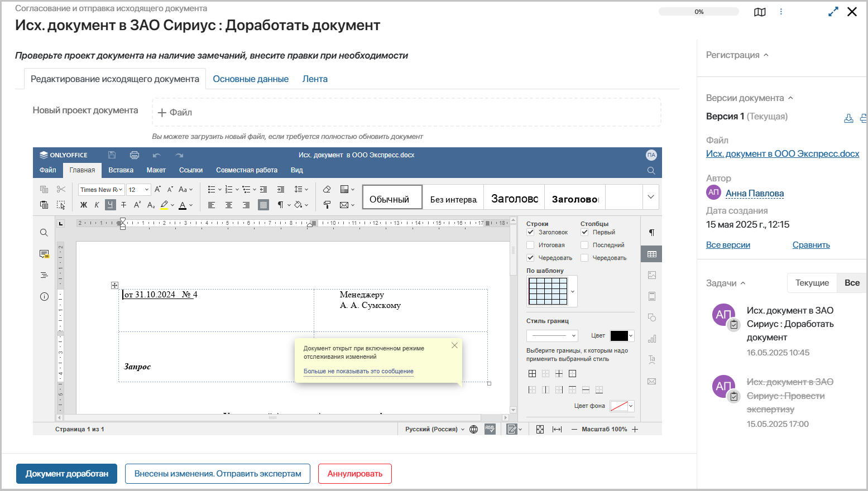Click the black border color swatch
Screen dimensions: 868x491
pos(619,335)
